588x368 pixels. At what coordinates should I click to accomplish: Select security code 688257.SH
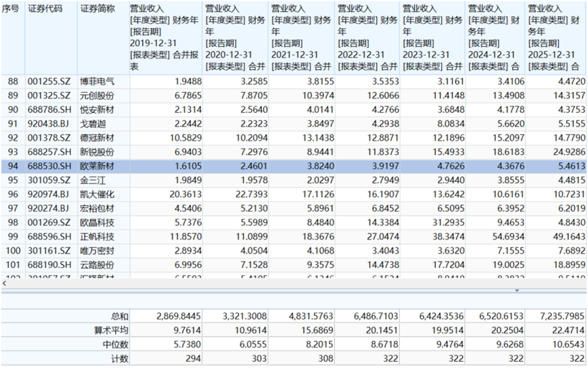(x=49, y=152)
